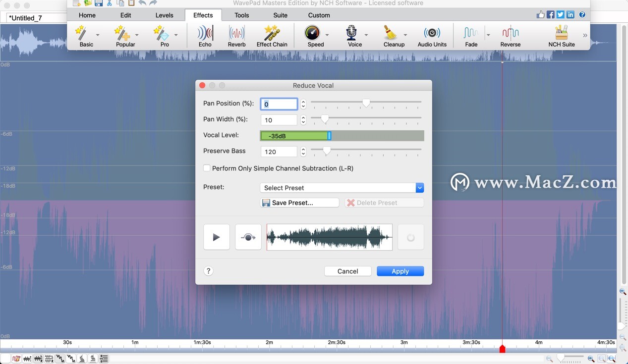
Task: Click the Pan Width stepper arrows
Action: pos(303,120)
